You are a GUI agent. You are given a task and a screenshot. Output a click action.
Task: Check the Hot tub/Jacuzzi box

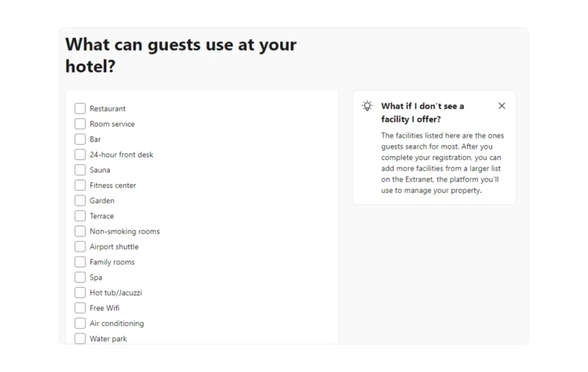[x=80, y=293]
